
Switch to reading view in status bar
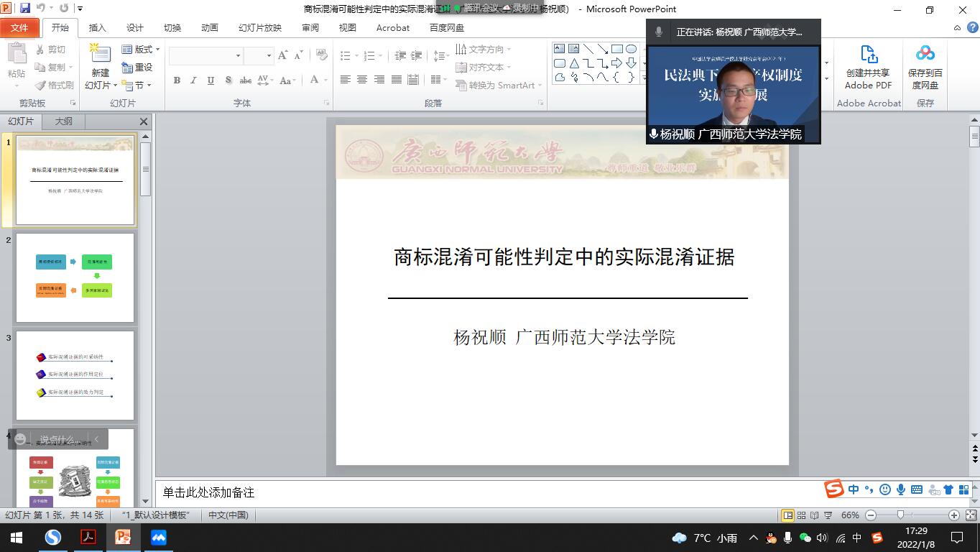click(815, 515)
